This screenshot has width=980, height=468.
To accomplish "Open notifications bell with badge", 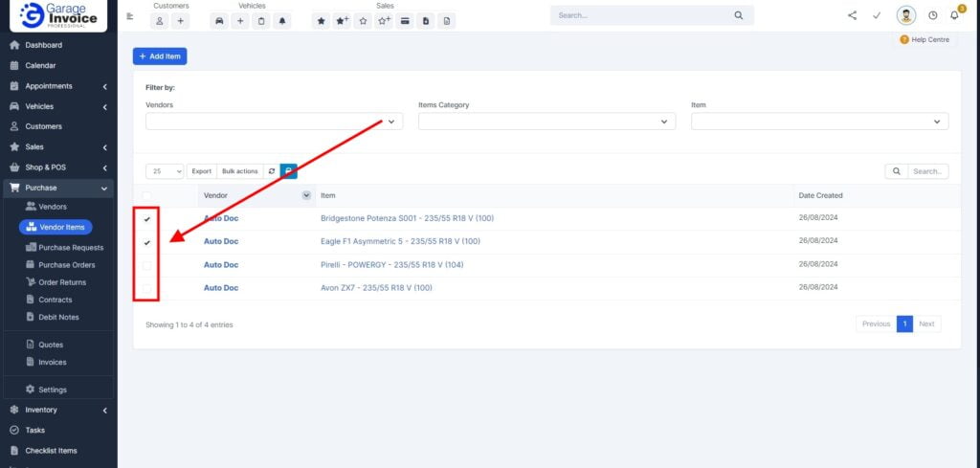I will point(955,14).
